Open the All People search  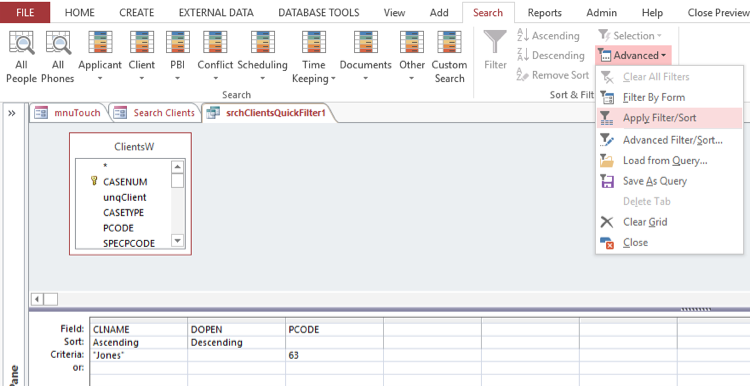point(22,56)
